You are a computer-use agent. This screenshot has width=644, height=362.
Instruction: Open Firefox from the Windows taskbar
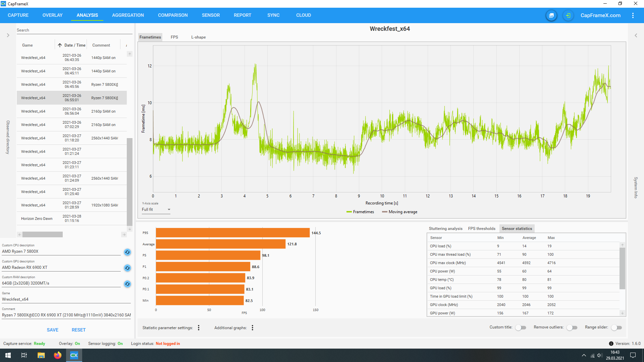pos(58,355)
